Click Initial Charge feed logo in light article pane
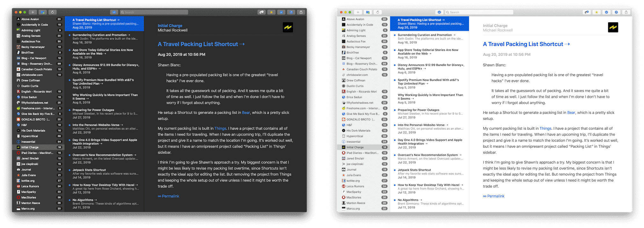Screen dimensions: 644x228 pyautogui.click(x=613, y=27)
